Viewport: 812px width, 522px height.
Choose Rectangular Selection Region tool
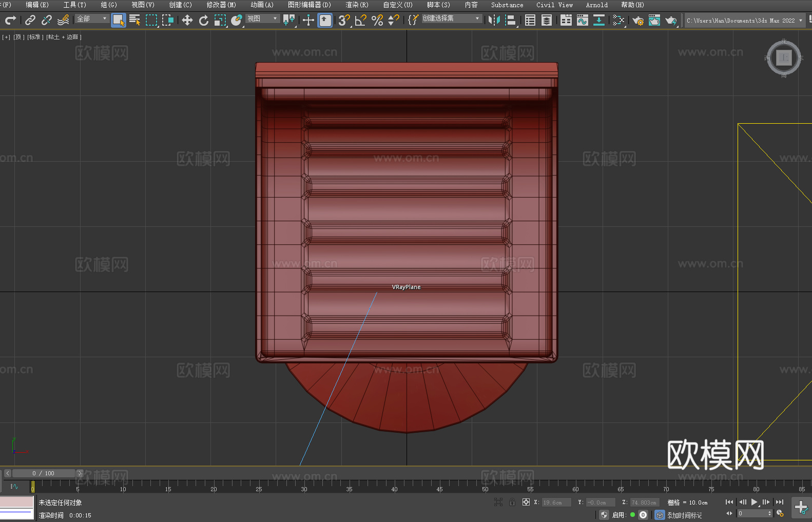tap(151, 20)
